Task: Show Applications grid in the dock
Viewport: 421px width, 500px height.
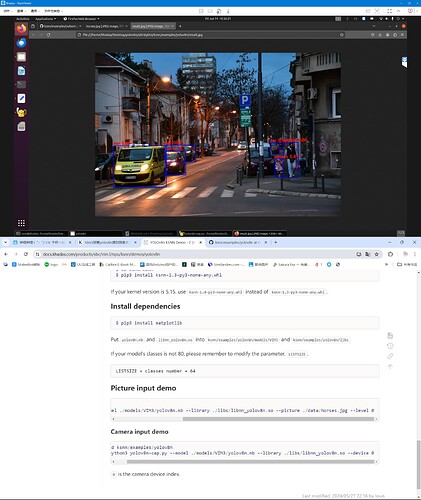Action: tap(21, 223)
